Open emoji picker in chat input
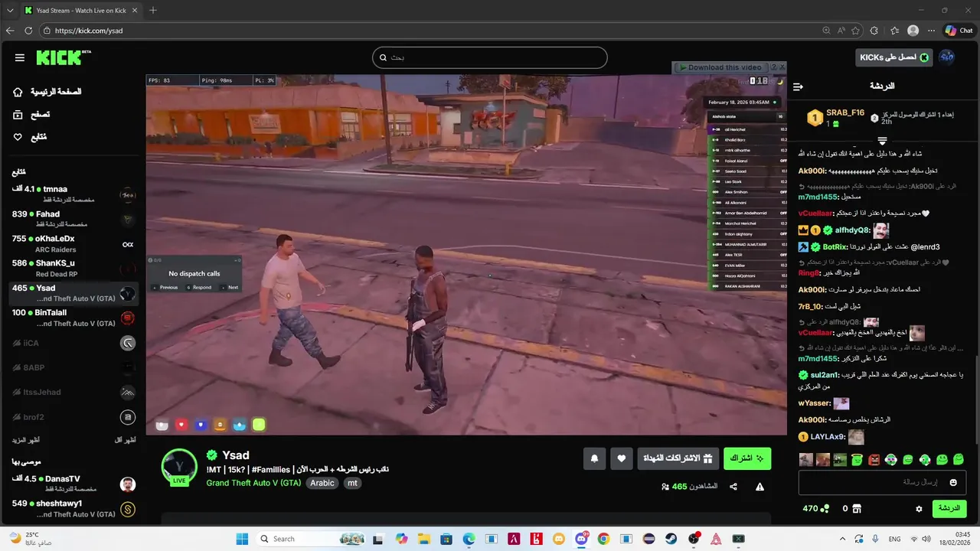 [x=953, y=483]
